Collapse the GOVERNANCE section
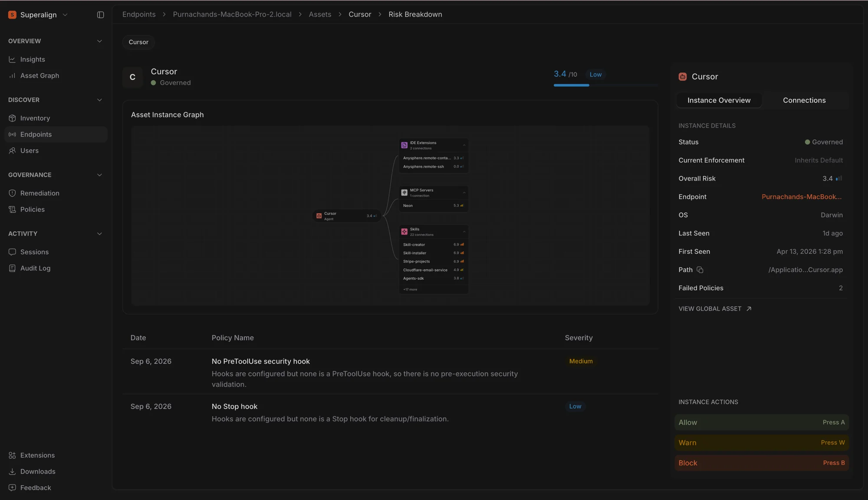This screenshot has height=500, width=868. pos(99,175)
